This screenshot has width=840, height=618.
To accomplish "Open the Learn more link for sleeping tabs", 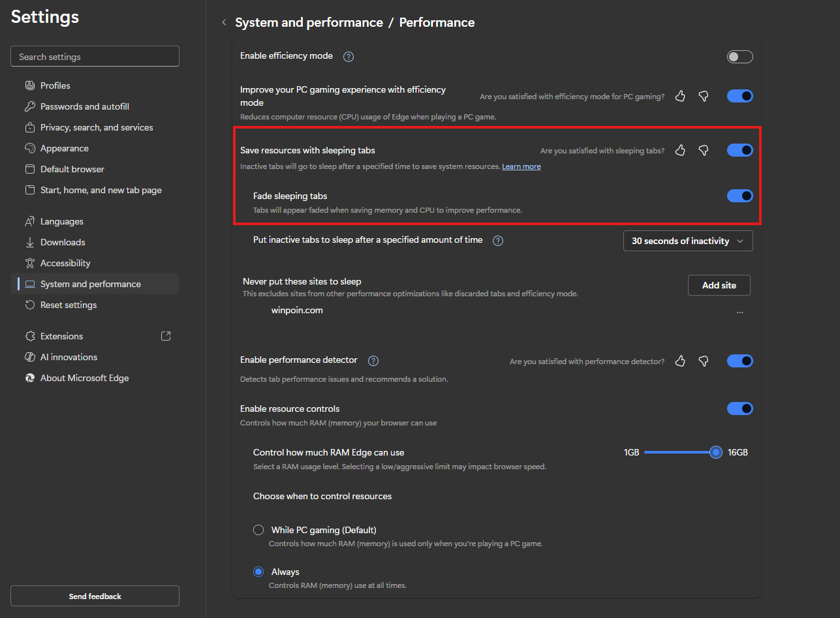I will point(521,167).
